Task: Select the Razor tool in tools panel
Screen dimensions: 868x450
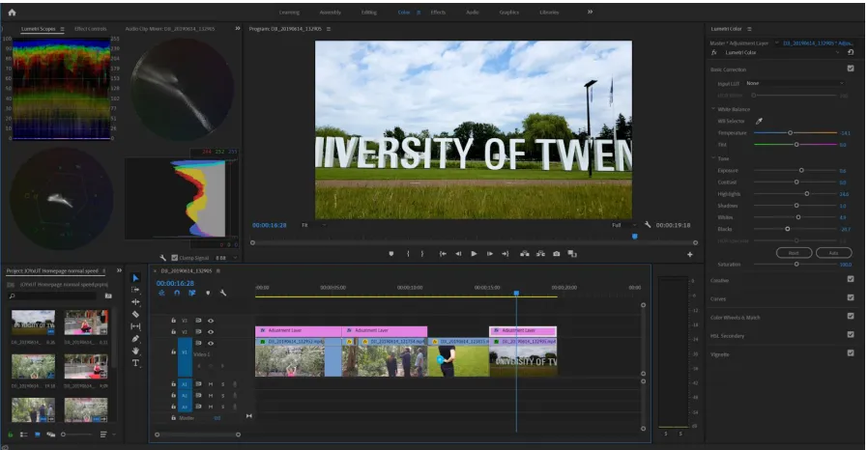Action: (135, 314)
